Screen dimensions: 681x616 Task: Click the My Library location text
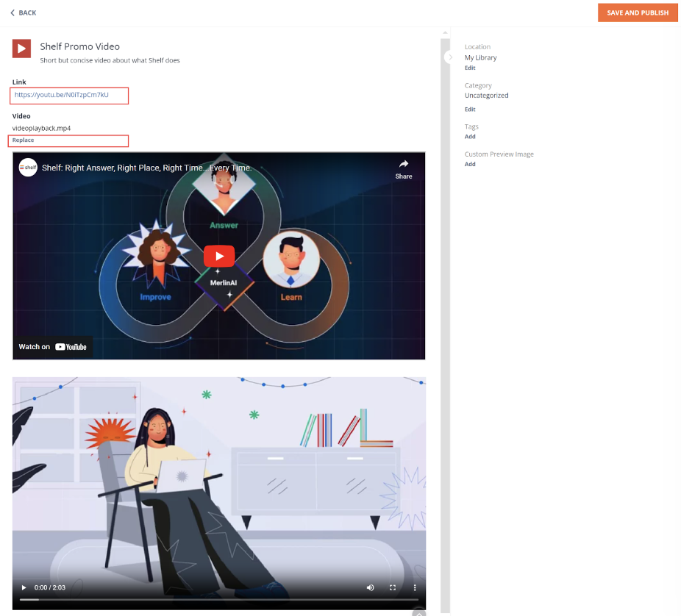480,57
